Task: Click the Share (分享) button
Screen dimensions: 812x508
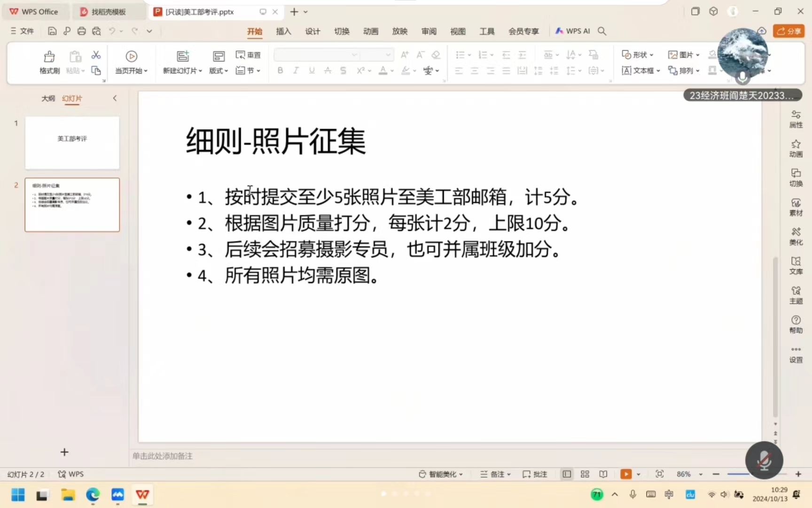Action: (789, 31)
